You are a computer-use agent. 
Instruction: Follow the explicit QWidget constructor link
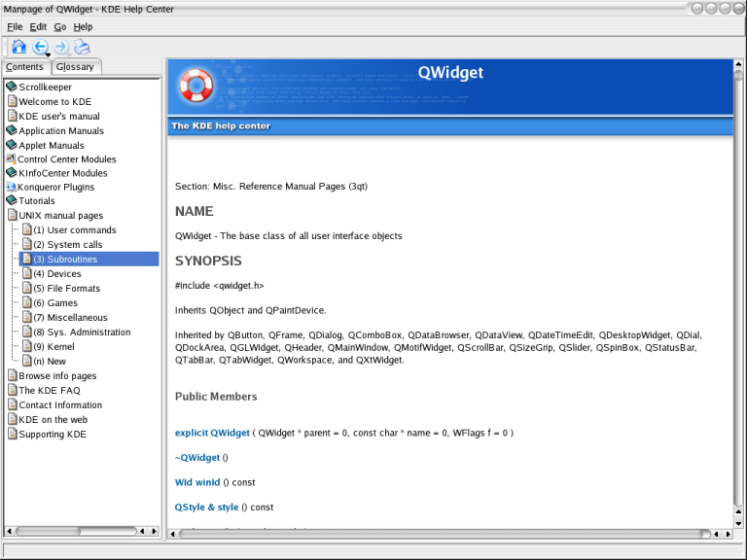coord(212,433)
